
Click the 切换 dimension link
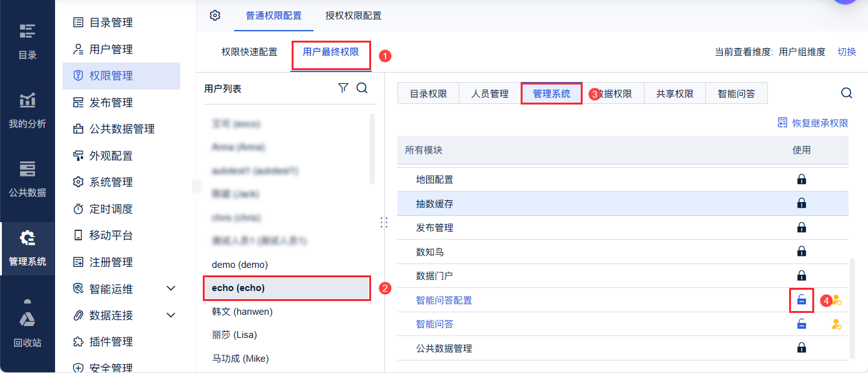pos(847,52)
